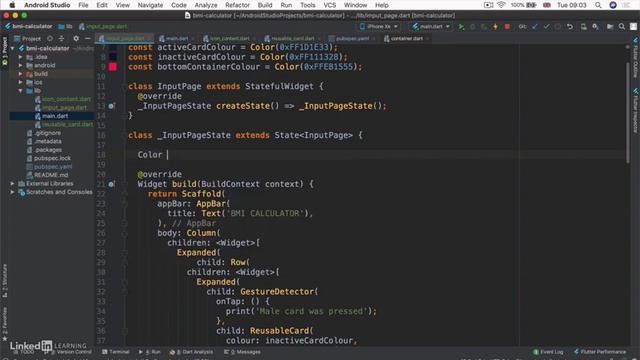The height and width of the screenshot is (360, 640).
Task: Open the File menu
Action: tap(83, 5)
